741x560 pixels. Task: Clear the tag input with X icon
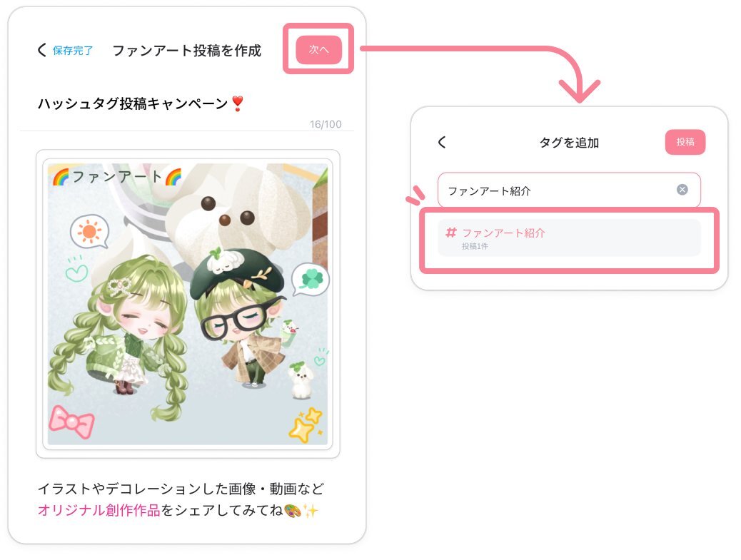click(x=682, y=190)
